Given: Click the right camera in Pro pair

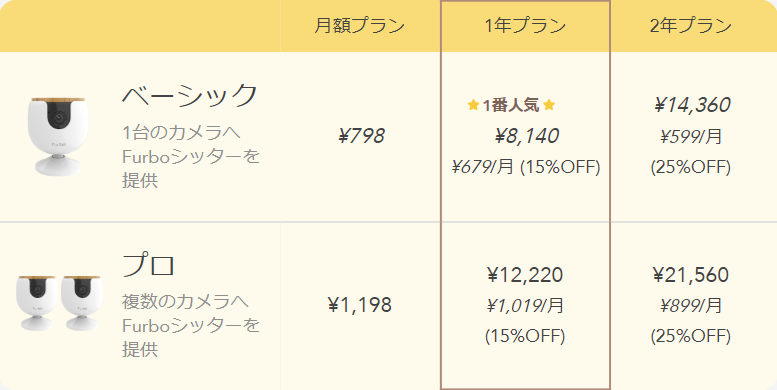Looking at the screenshot, I should tap(81, 302).
